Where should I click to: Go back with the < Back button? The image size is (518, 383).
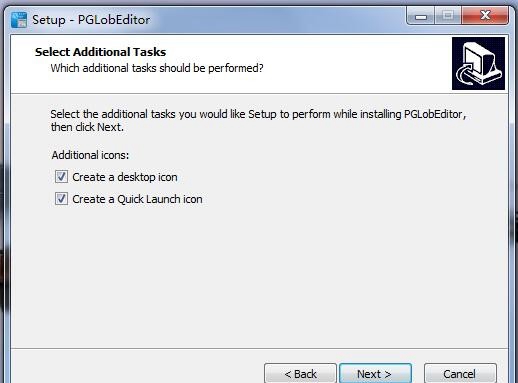(300, 374)
